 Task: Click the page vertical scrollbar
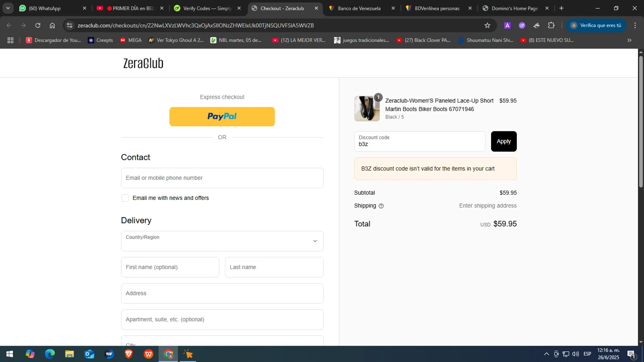641,121
